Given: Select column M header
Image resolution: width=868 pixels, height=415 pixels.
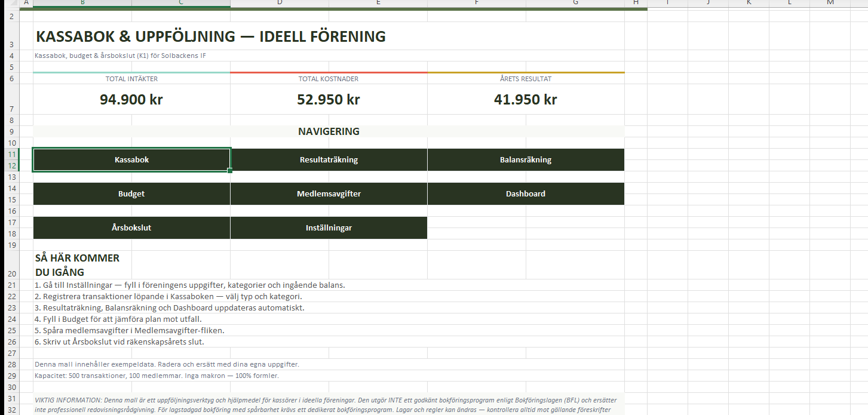Looking at the screenshot, I should [830, 3].
